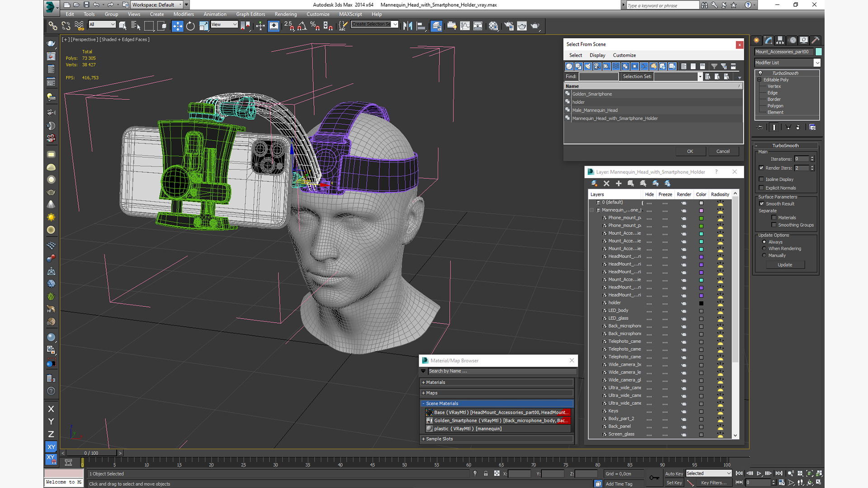Open the Curve Editor icon
The width and height of the screenshot is (868, 488).
465,26
